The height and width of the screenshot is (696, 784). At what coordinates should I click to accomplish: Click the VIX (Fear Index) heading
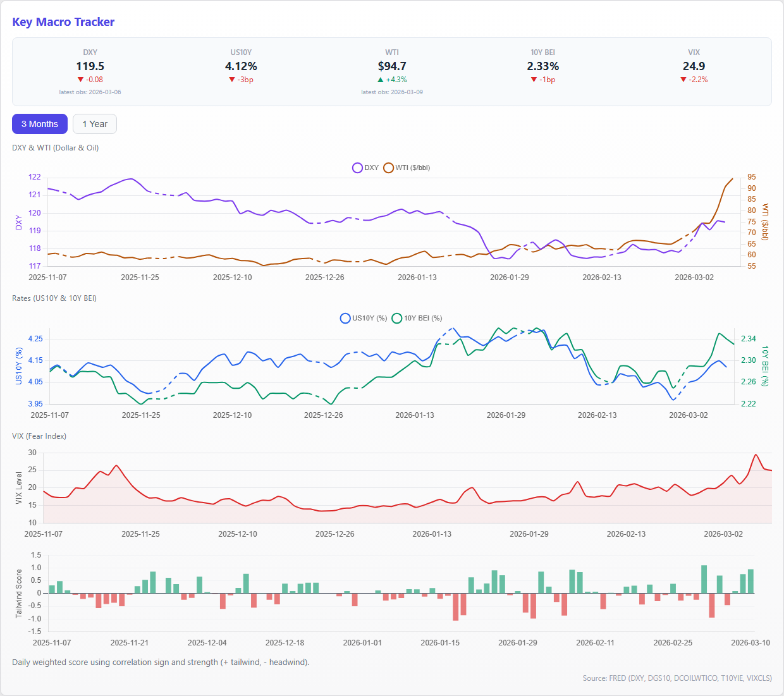39,436
